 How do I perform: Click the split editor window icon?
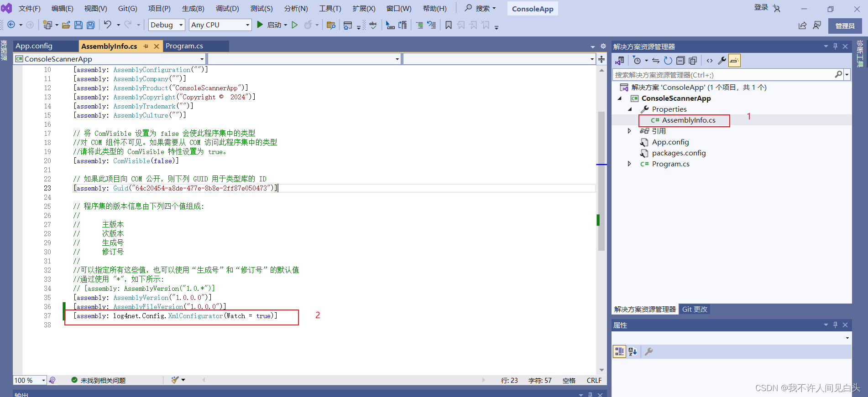pos(601,59)
